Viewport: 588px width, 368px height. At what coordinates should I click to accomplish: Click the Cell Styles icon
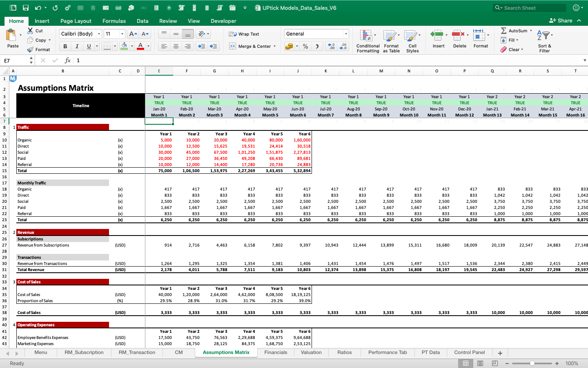point(411,36)
